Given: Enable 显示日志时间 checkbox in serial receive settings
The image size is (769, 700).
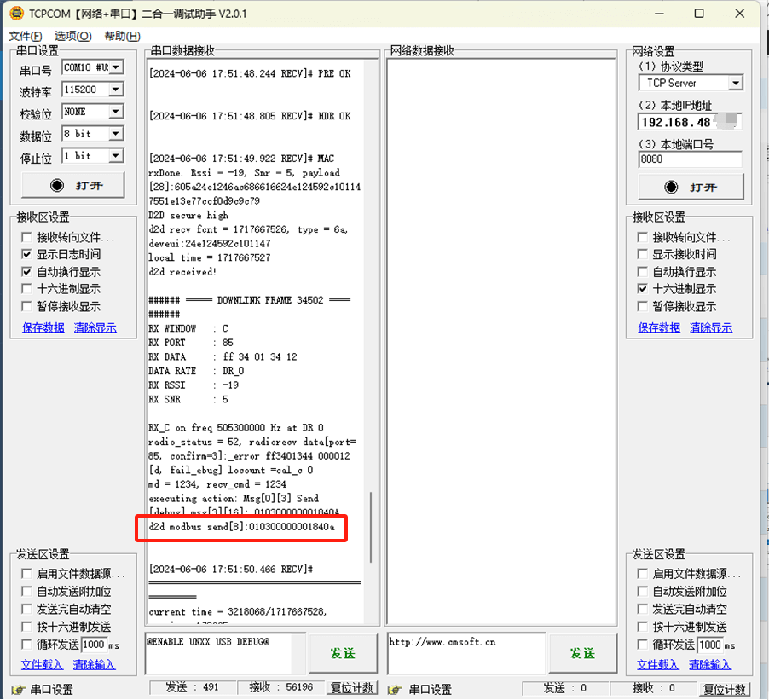Looking at the screenshot, I should pyautogui.click(x=28, y=254).
